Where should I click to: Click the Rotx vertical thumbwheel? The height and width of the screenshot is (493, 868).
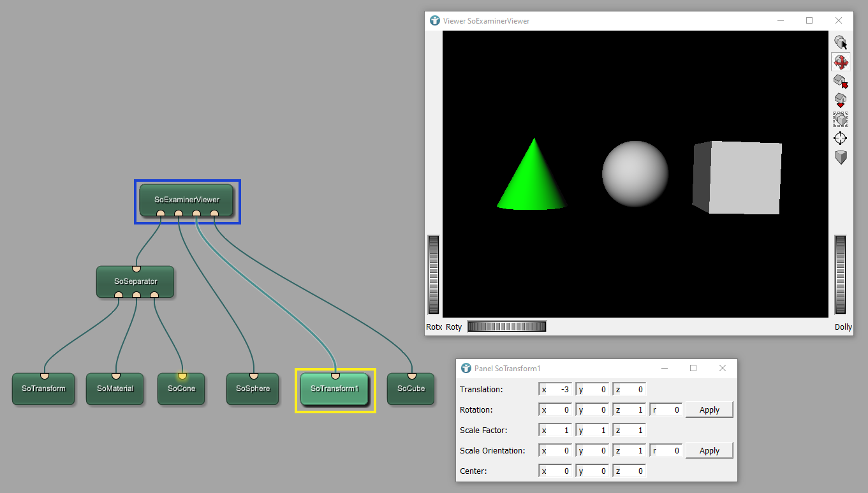(x=434, y=275)
